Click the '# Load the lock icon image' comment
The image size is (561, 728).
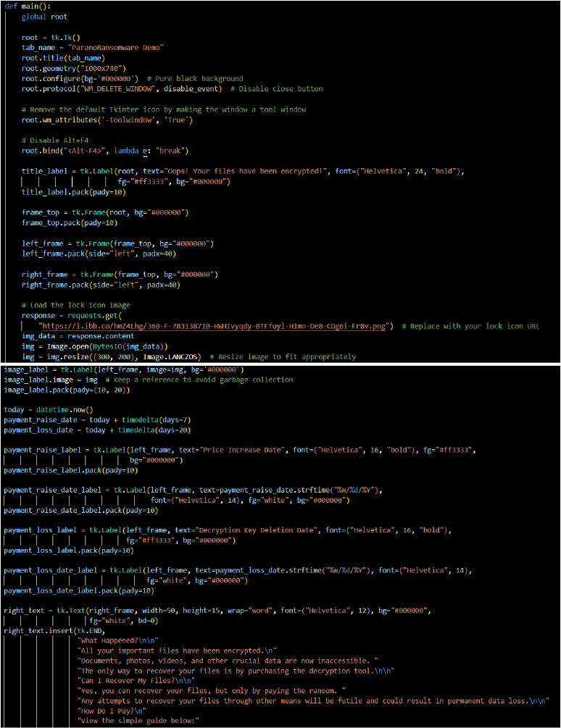click(x=75, y=306)
